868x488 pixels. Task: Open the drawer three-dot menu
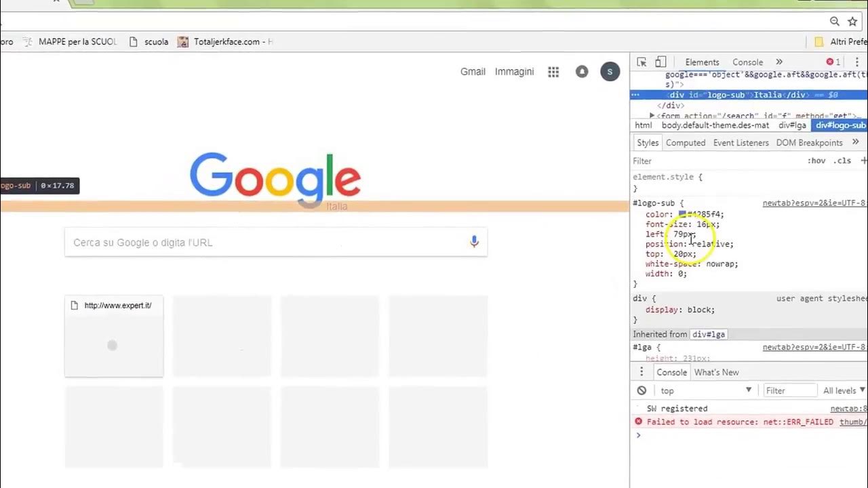pyautogui.click(x=641, y=372)
